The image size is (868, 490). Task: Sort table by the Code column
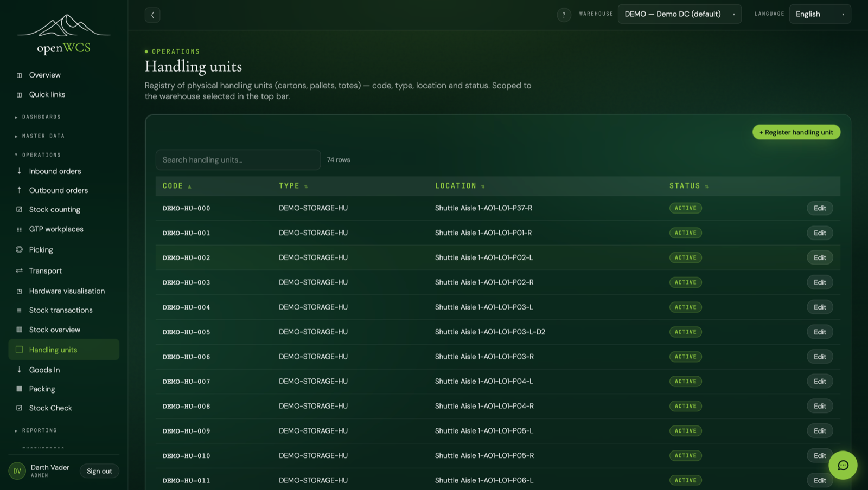coord(177,186)
